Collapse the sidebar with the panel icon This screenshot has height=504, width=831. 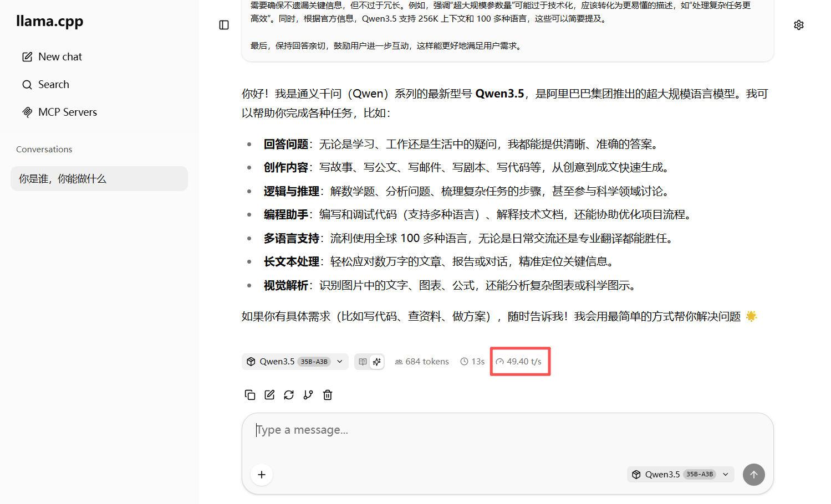pyautogui.click(x=224, y=25)
